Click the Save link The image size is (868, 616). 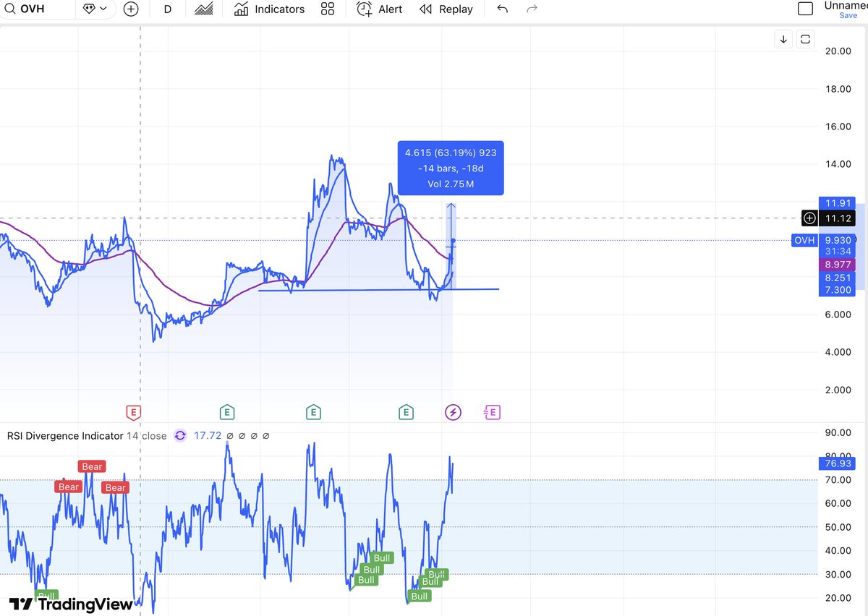847,15
